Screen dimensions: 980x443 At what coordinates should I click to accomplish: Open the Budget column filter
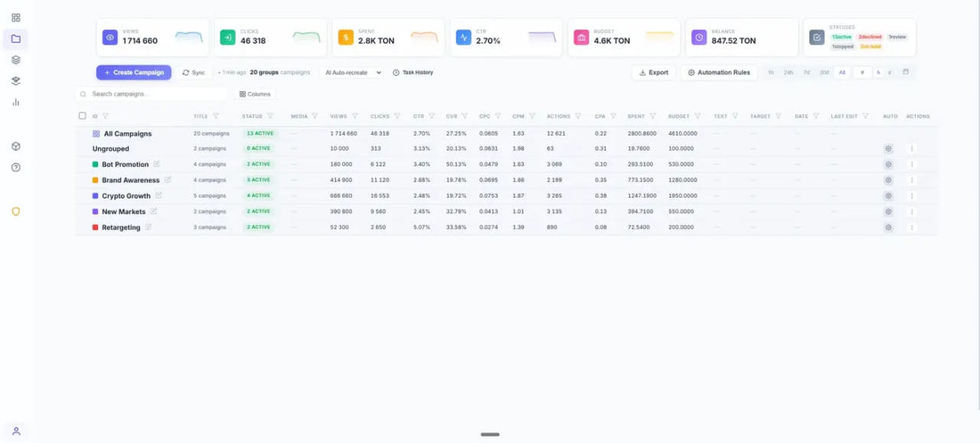(x=697, y=116)
